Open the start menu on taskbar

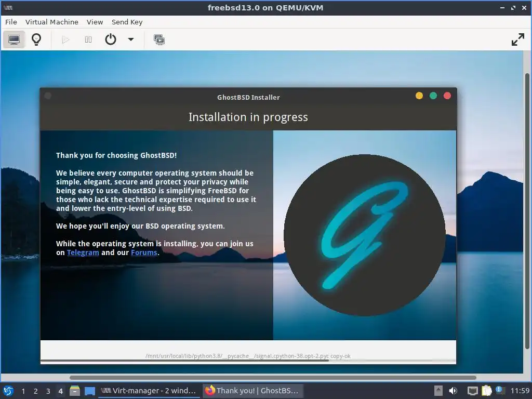tap(8, 391)
